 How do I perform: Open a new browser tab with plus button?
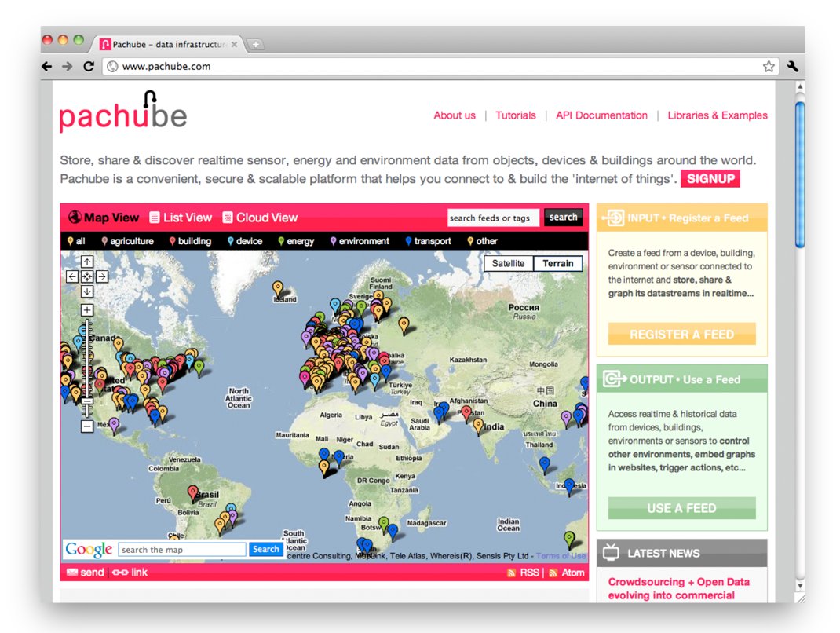(256, 45)
